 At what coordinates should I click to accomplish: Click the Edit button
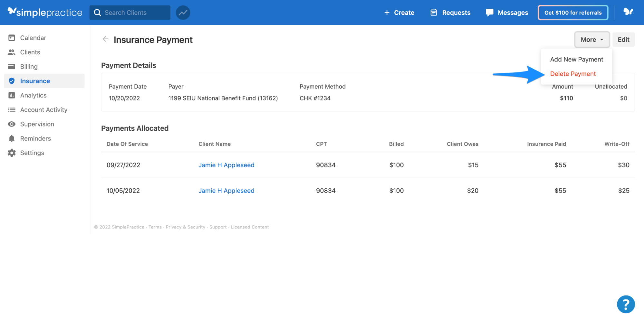click(x=623, y=40)
